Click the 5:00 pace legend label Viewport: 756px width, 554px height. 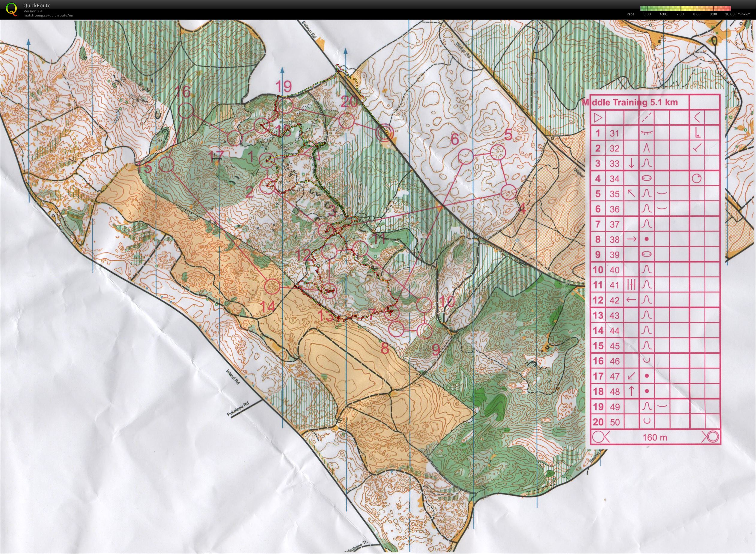point(647,14)
